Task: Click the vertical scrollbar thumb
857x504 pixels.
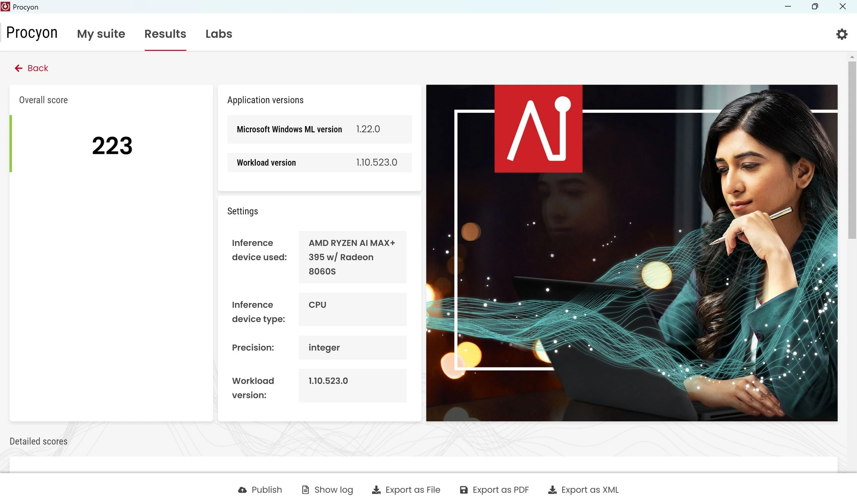Action: pyautogui.click(x=852, y=149)
